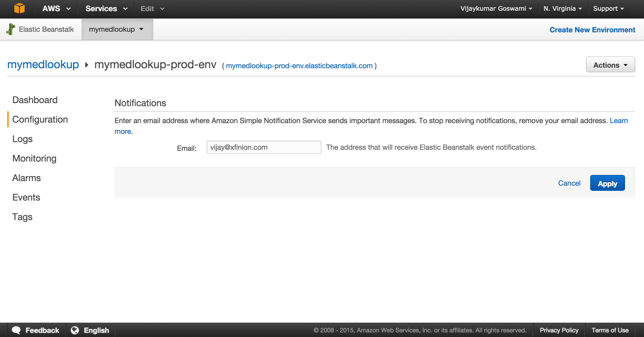
Task: Click the Cancel link to discard
Action: pyautogui.click(x=569, y=183)
